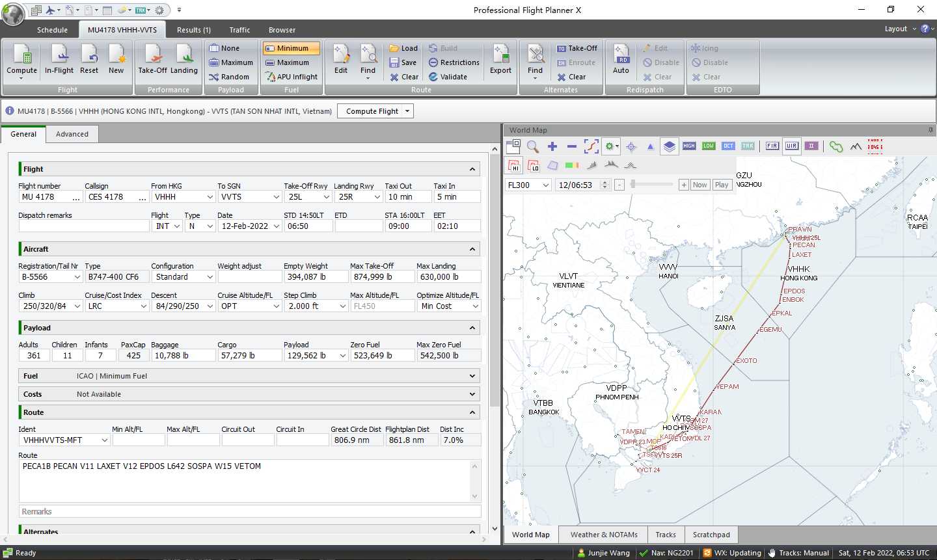
Task: Select Minimum fuel option
Action: click(x=292, y=48)
